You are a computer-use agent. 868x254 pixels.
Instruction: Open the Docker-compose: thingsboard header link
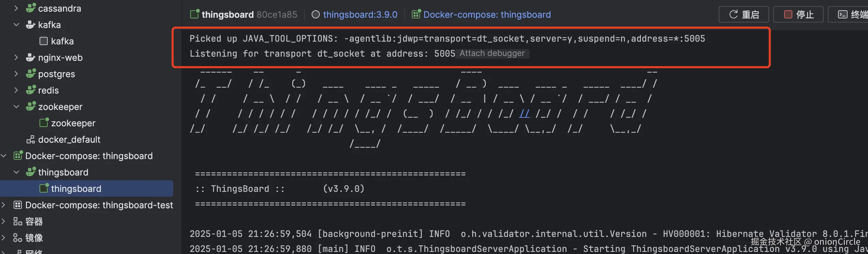tap(487, 14)
